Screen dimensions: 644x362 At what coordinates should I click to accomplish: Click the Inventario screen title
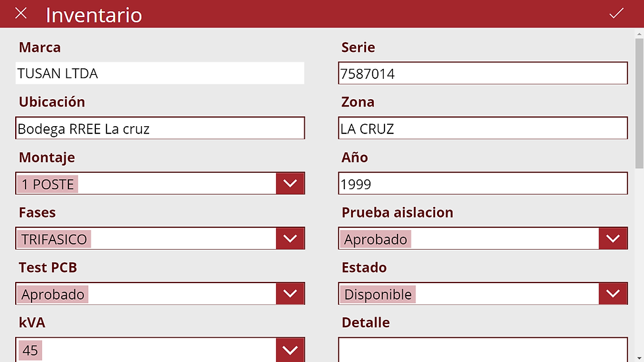click(94, 14)
